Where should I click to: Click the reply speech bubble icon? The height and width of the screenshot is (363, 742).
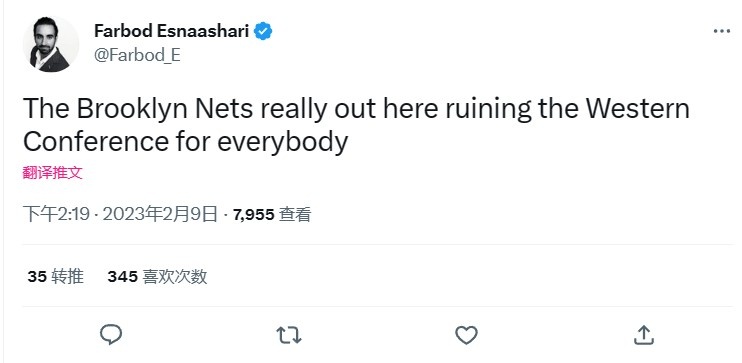tap(111, 335)
